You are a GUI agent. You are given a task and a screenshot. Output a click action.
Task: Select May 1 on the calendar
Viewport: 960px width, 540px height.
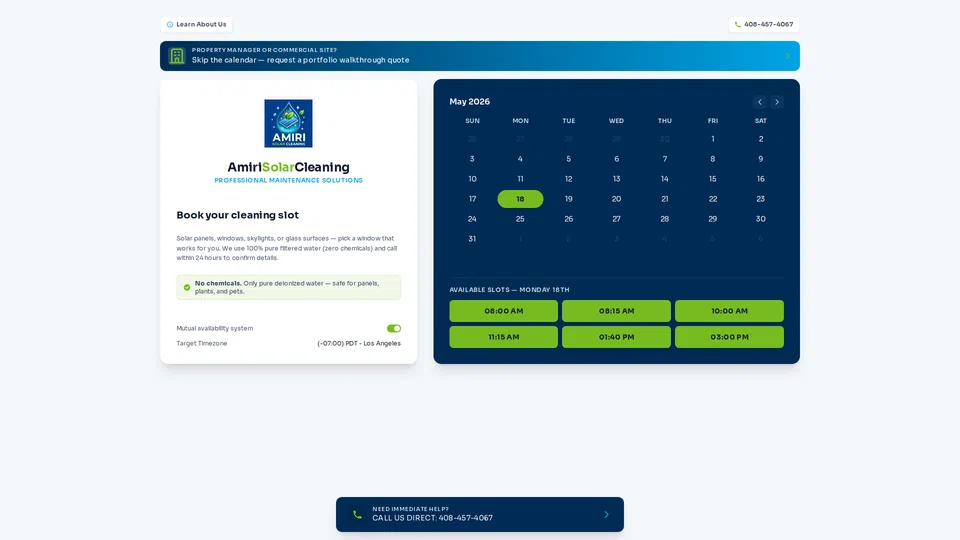[713, 139]
